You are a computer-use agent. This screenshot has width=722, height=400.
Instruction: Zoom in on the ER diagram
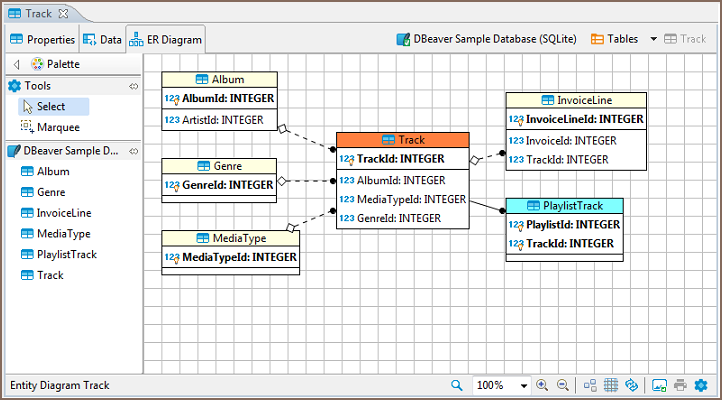tap(542, 385)
